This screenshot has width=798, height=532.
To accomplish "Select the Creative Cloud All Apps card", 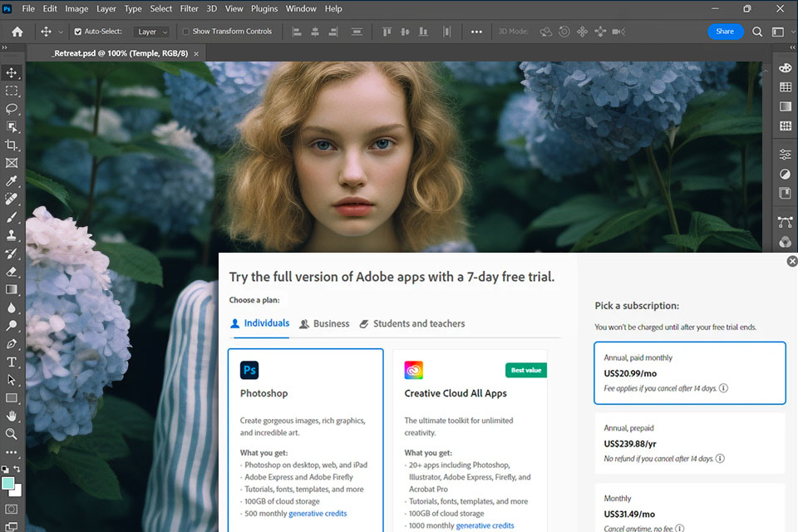I will [x=470, y=441].
